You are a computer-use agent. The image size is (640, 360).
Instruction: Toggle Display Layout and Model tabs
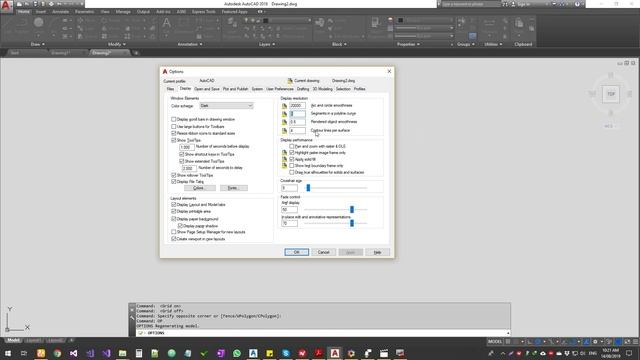tap(173, 204)
